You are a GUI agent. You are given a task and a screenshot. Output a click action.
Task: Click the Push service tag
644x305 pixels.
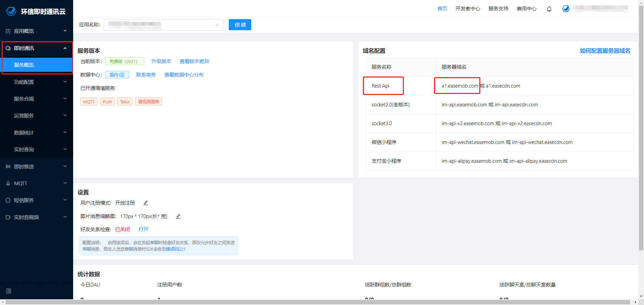click(107, 102)
